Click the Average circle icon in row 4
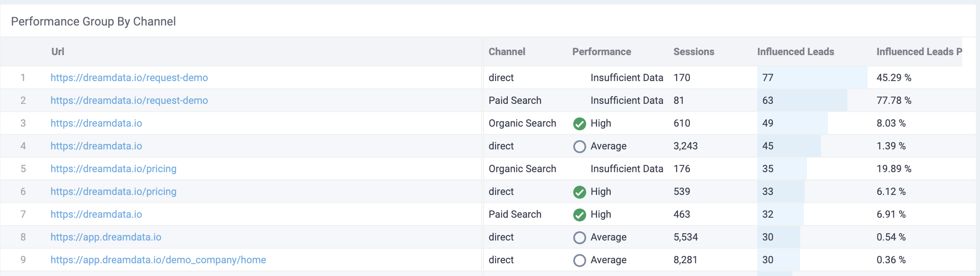This screenshot has height=276, width=980. point(579,146)
